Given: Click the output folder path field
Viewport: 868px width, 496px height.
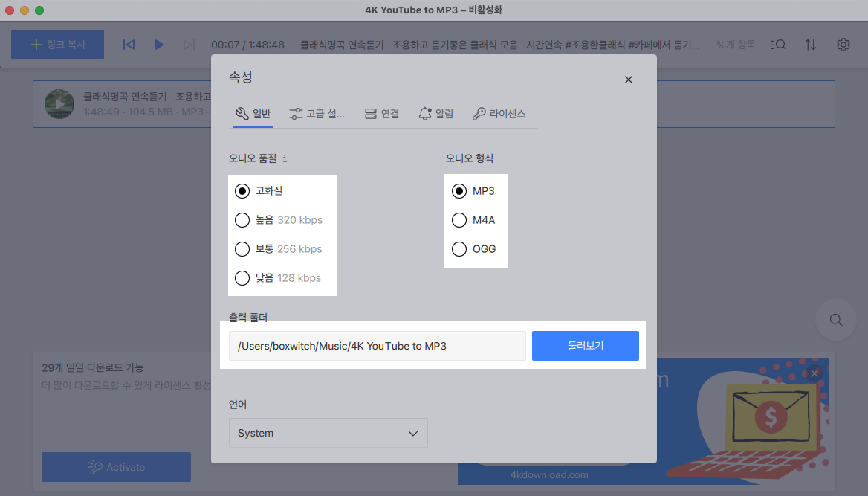Looking at the screenshot, I should click(x=377, y=346).
